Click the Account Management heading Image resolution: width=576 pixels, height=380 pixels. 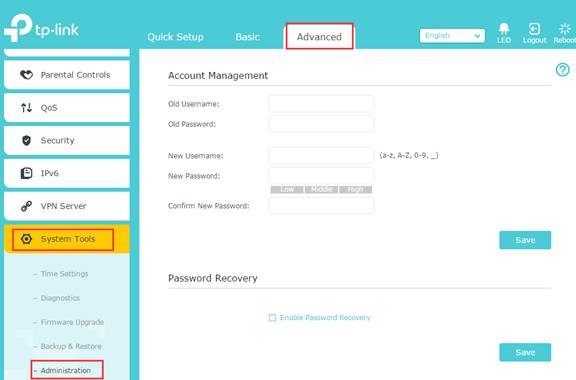tap(218, 75)
